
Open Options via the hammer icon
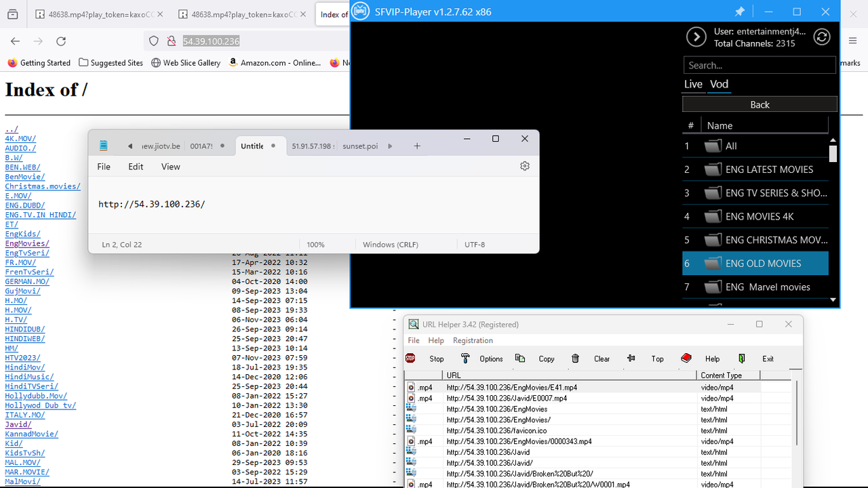click(x=465, y=358)
